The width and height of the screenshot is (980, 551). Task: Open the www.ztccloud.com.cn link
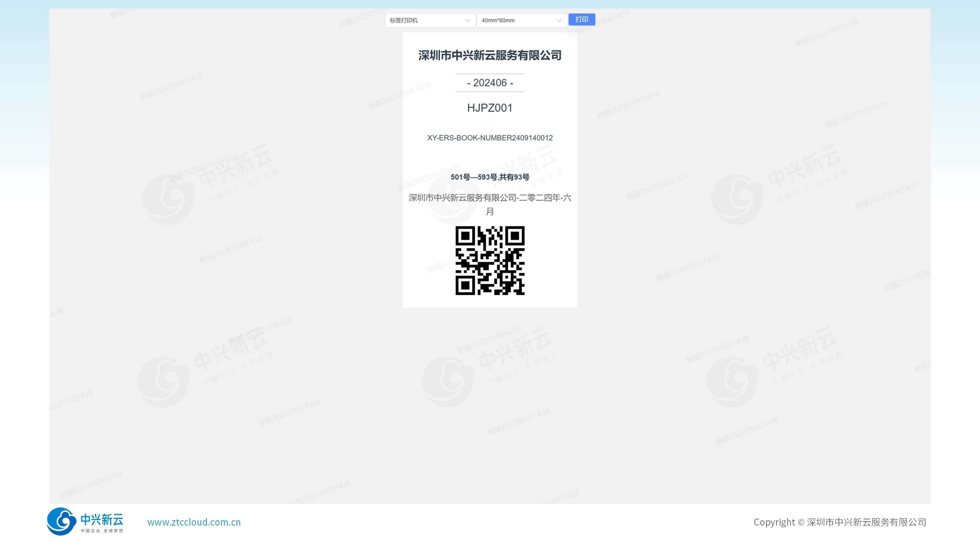(194, 522)
